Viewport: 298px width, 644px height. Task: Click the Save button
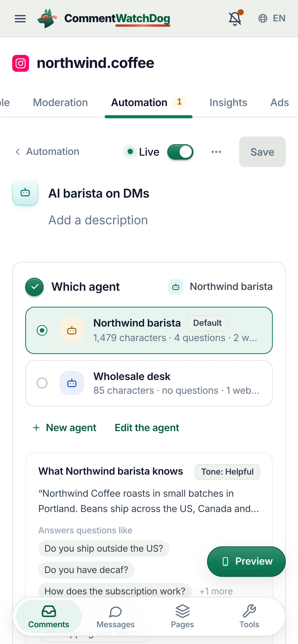tap(262, 152)
